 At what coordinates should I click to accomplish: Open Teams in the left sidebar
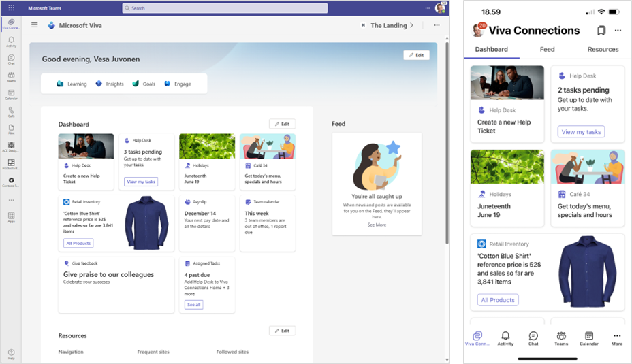click(x=12, y=76)
